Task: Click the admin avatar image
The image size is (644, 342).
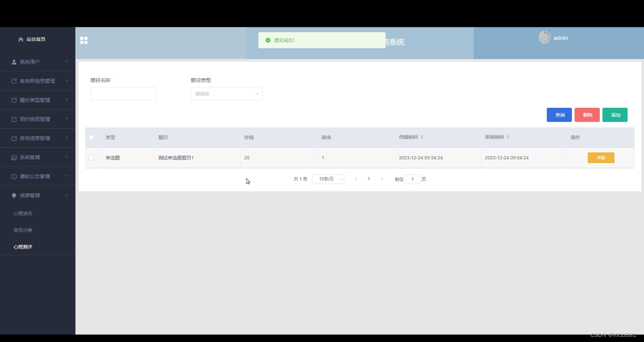Action: (544, 38)
